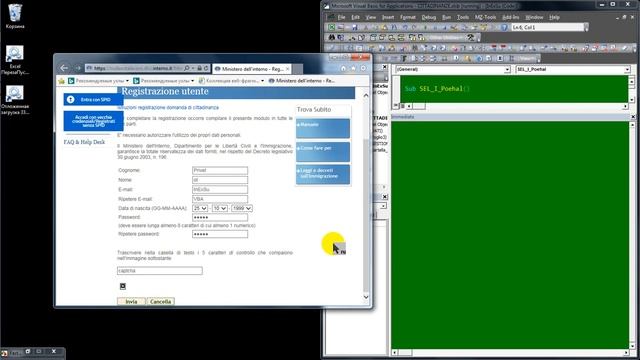This screenshot has width=640, height=360.
Task: Expand second Рекомендуемые узлы favorites dropdown arrow
Action: pos(193,81)
